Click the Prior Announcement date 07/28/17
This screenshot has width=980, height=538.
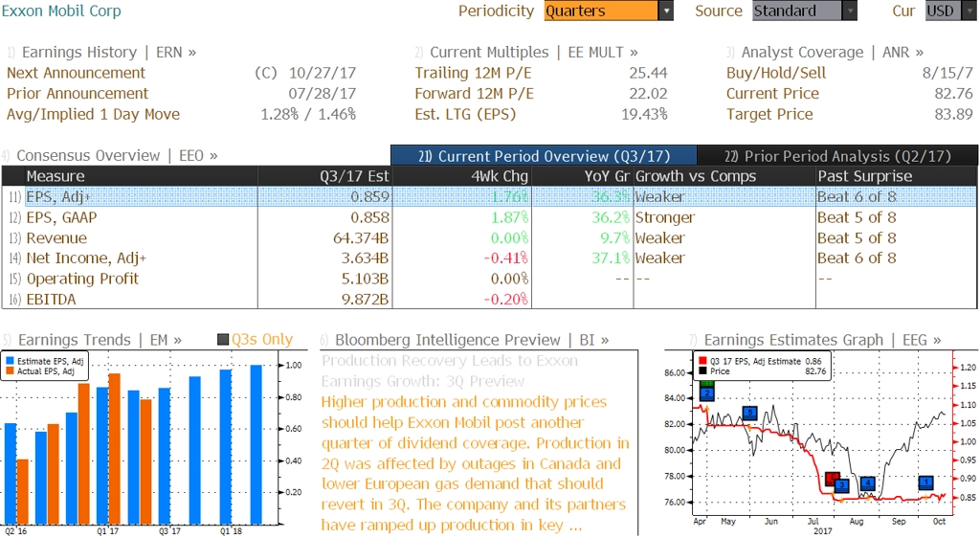(x=323, y=93)
